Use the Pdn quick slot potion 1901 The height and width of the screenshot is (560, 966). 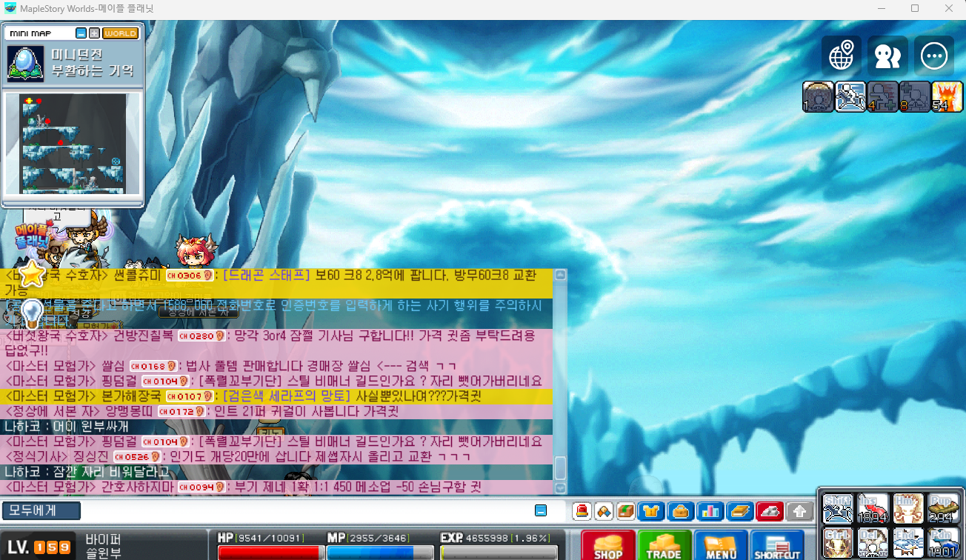[x=943, y=542]
